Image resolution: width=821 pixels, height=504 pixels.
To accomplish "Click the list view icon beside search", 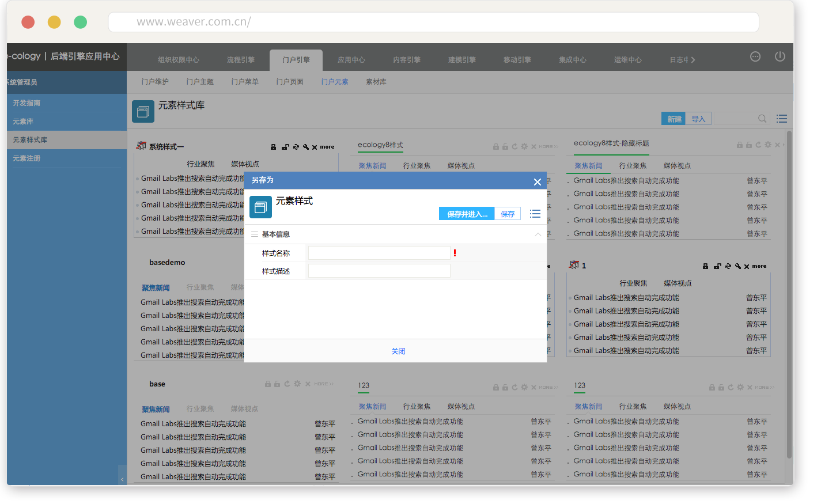I will (781, 119).
